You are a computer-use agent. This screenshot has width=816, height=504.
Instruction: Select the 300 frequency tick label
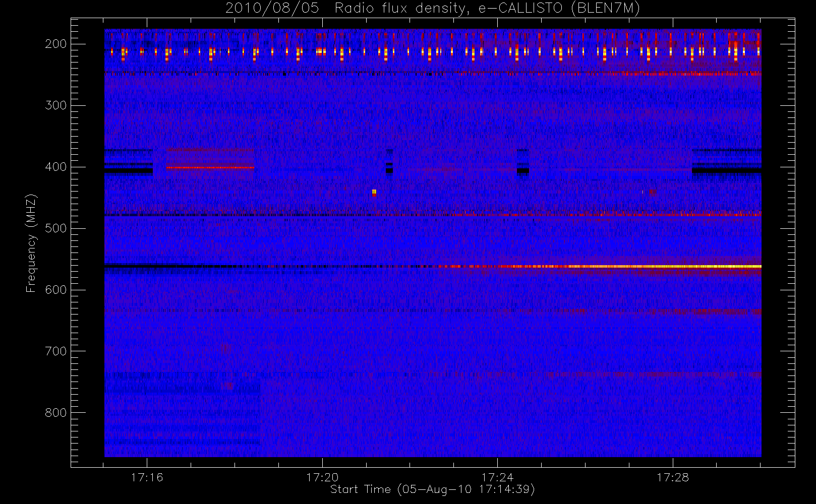click(56, 105)
